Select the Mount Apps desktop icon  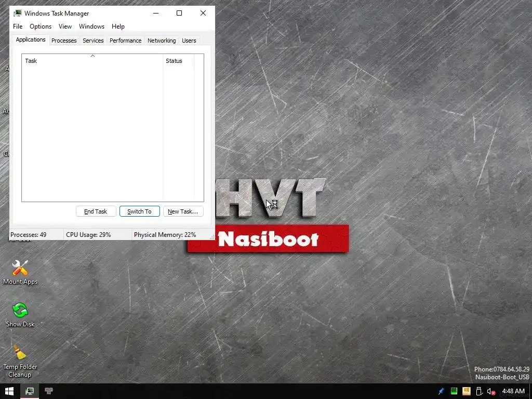(20, 272)
